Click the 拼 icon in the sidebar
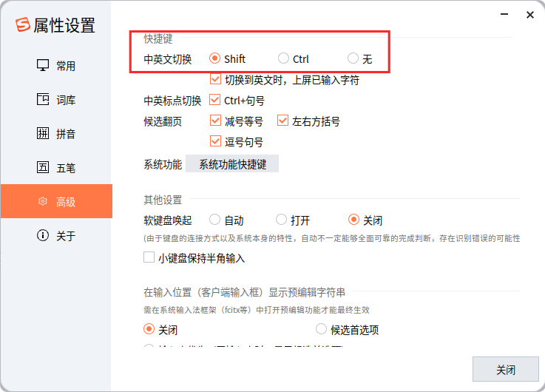 point(43,133)
